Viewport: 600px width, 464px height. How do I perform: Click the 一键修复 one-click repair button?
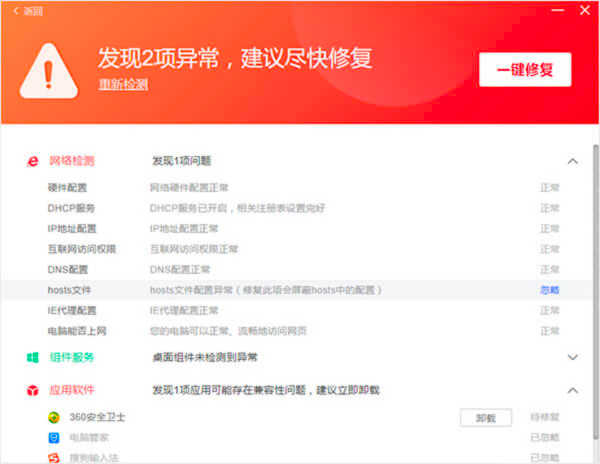click(x=525, y=70)
